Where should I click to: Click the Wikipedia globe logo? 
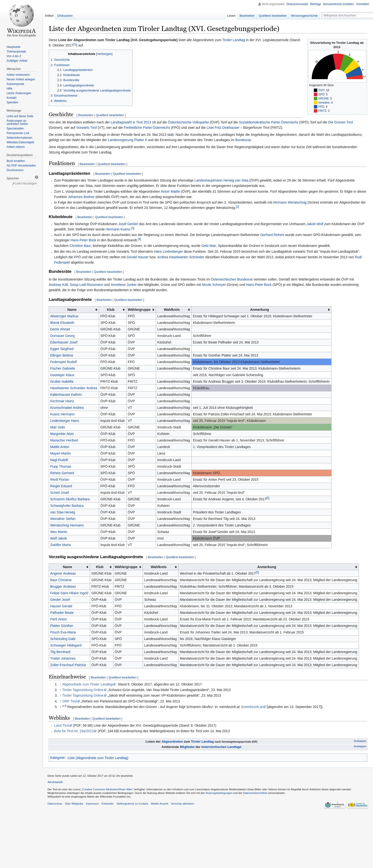tap(21, 21)
